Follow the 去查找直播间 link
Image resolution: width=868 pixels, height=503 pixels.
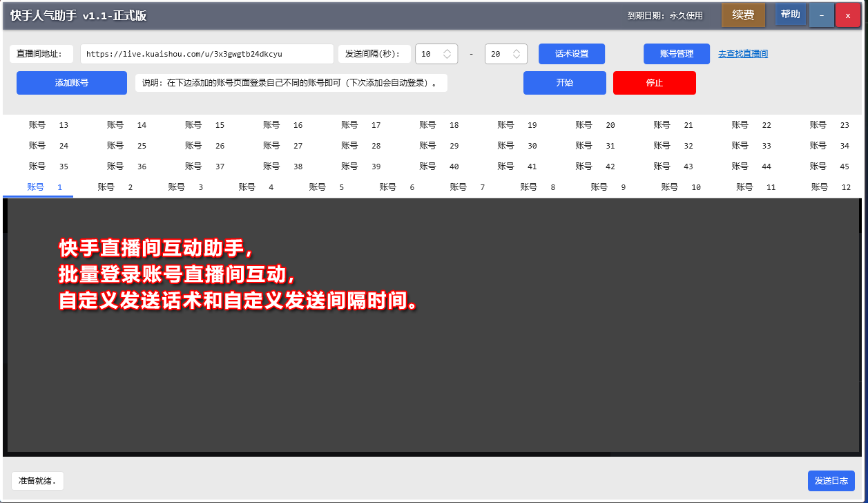(x=743, y=54)
